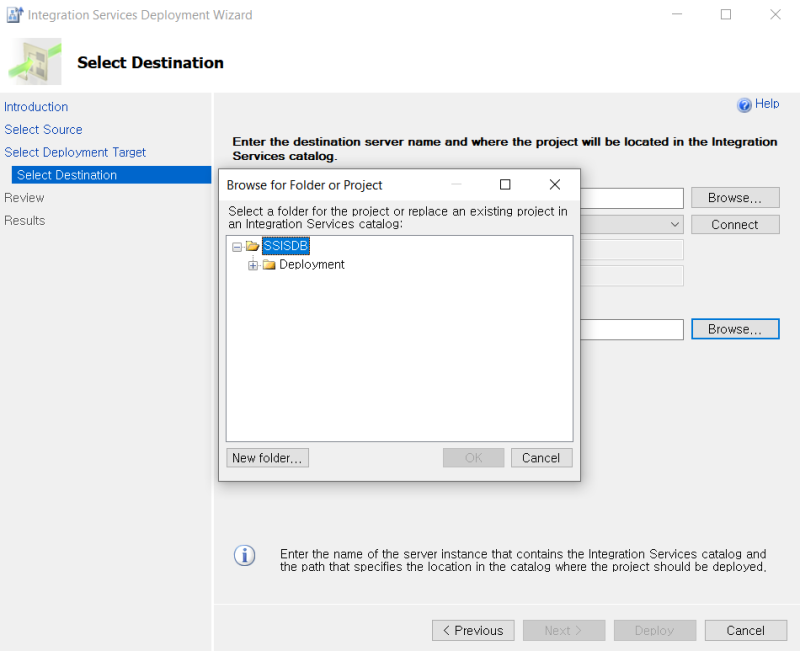Viewport: 800px width, 651px height.
Task: Click Previous to go back
Action: tap(473, 630)
